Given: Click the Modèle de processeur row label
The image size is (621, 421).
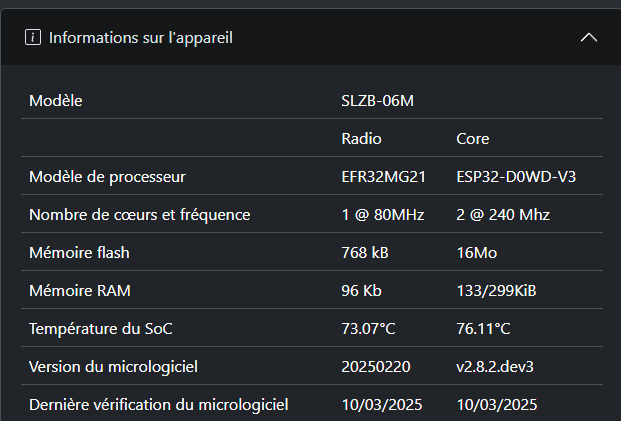Looking at the screenshot, I should pyautogui.click(x=107, y=177).
